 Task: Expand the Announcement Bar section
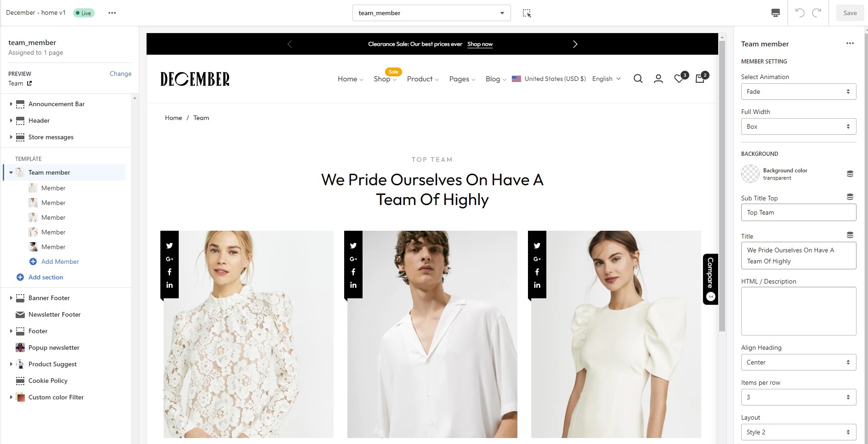[x=11, y=104]
